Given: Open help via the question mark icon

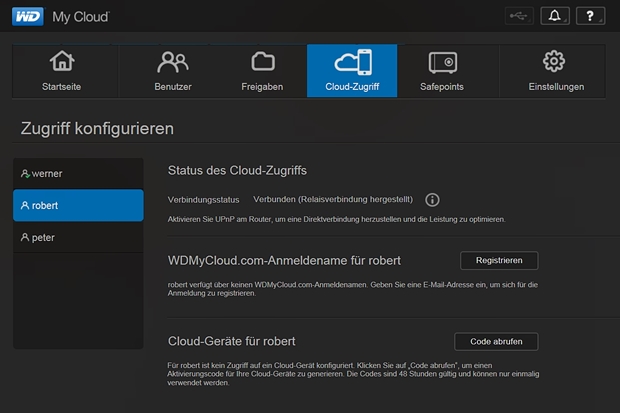Looking at the screenshot, I should 590,16.
